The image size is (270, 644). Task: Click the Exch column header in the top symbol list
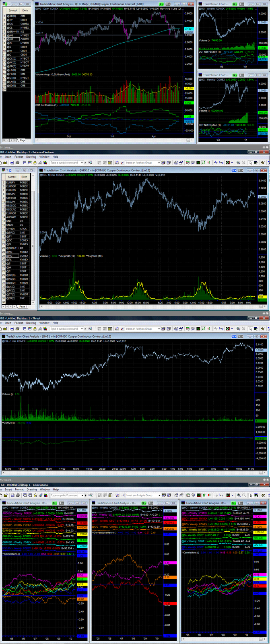coord(25,10)
